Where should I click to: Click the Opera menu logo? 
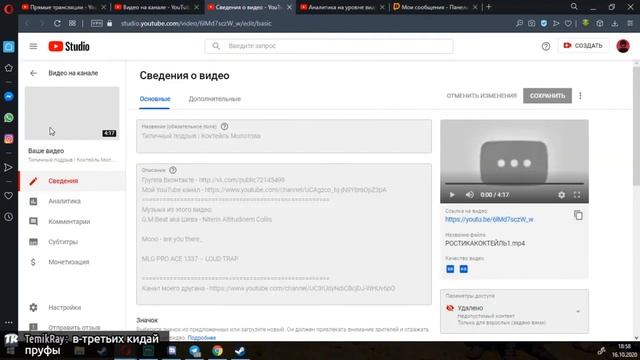9,8
